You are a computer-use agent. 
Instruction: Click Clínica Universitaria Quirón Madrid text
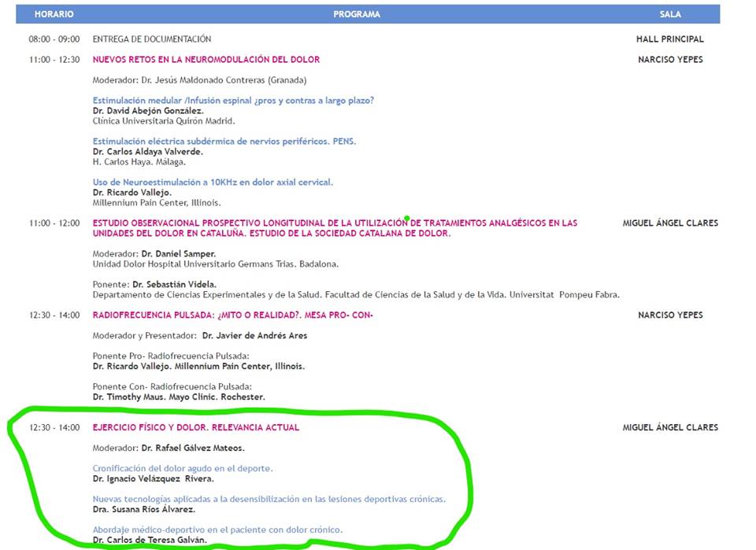(164, 121)
